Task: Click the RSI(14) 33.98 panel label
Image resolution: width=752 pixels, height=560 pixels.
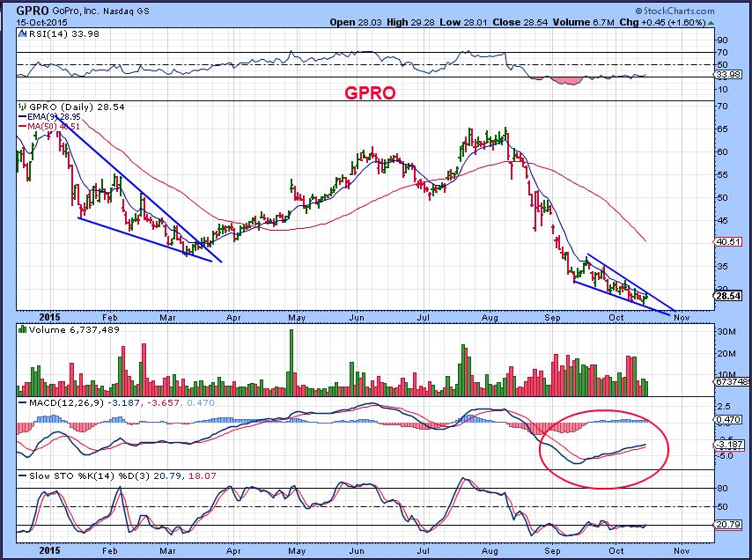Action: point(63,34)
